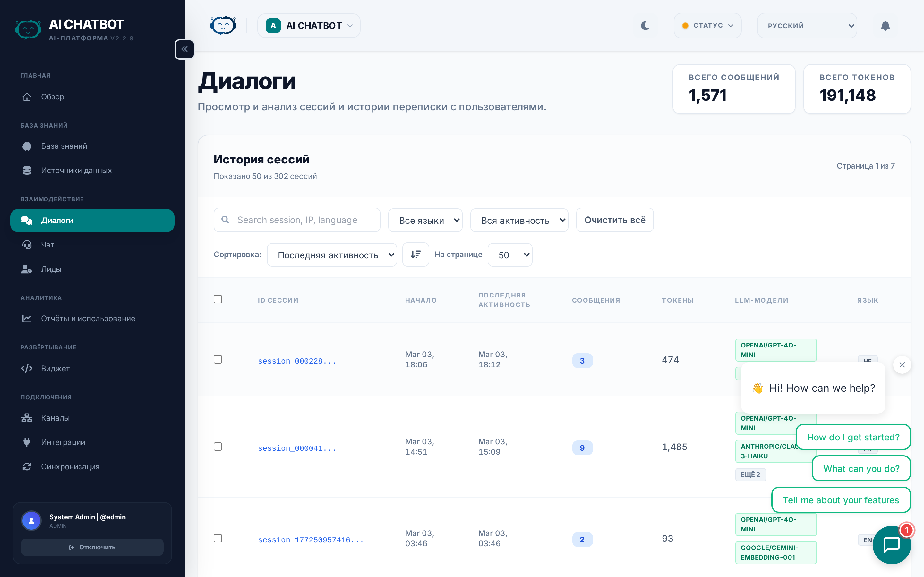This screenshot has width=924, height=577.
Task: Go to 'Лиды' in the sidebar
Action: point(51,269)
